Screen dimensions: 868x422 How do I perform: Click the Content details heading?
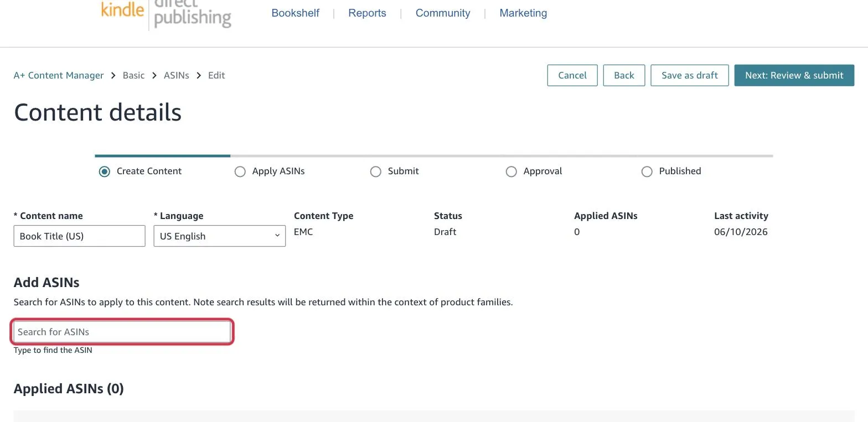coord(98,112)
